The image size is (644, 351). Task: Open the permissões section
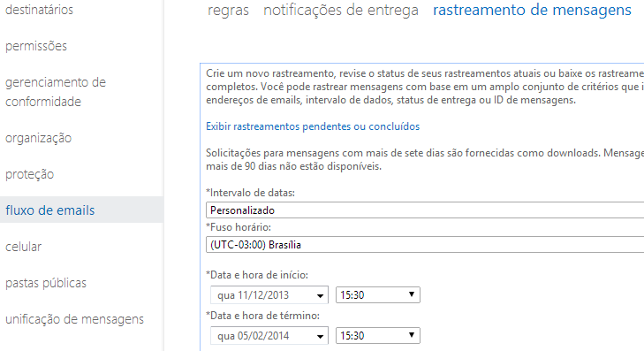pyautogui.click(x=36, y=46)
